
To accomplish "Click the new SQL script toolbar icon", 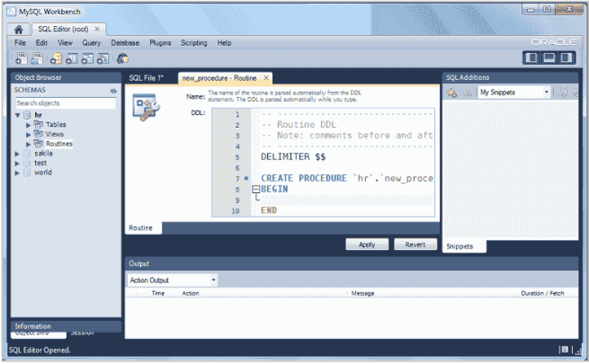I will (21, 58).
